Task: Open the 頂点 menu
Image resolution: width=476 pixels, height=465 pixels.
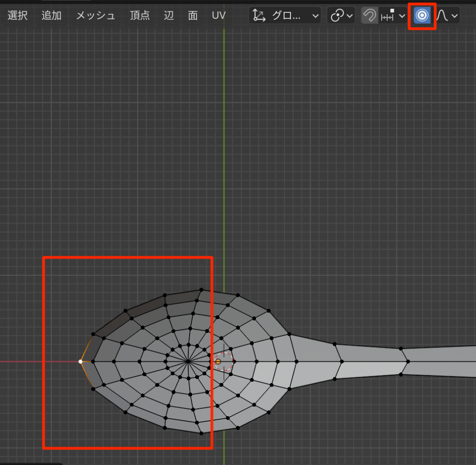Action: point(139,16)
